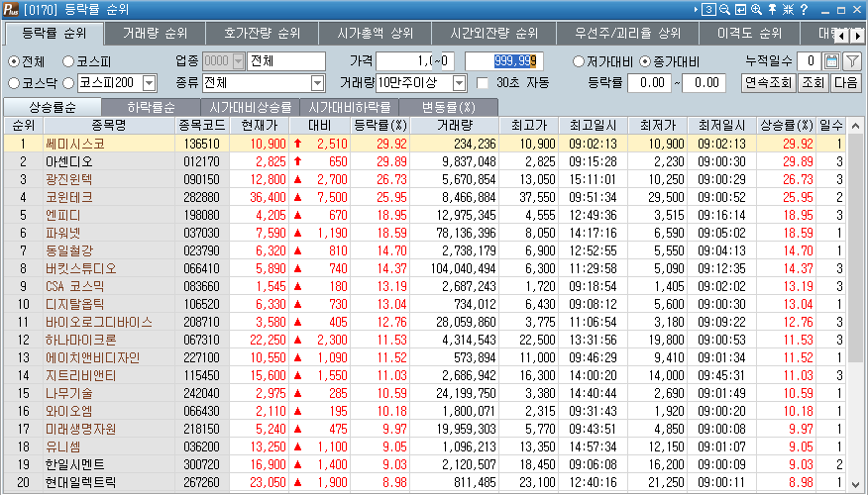Image resolution: width=868 pixels, height=495 pixels.
Task: Click the 연속조회 button
Action: pyautogui.click(x=768, y=83)
